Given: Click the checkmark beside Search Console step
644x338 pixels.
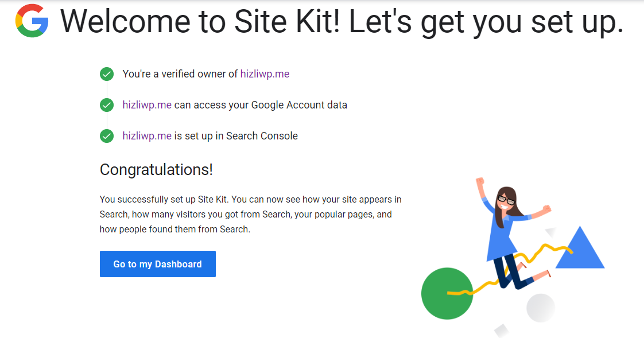Looking at the screenshot, I should tap(107, 136).
